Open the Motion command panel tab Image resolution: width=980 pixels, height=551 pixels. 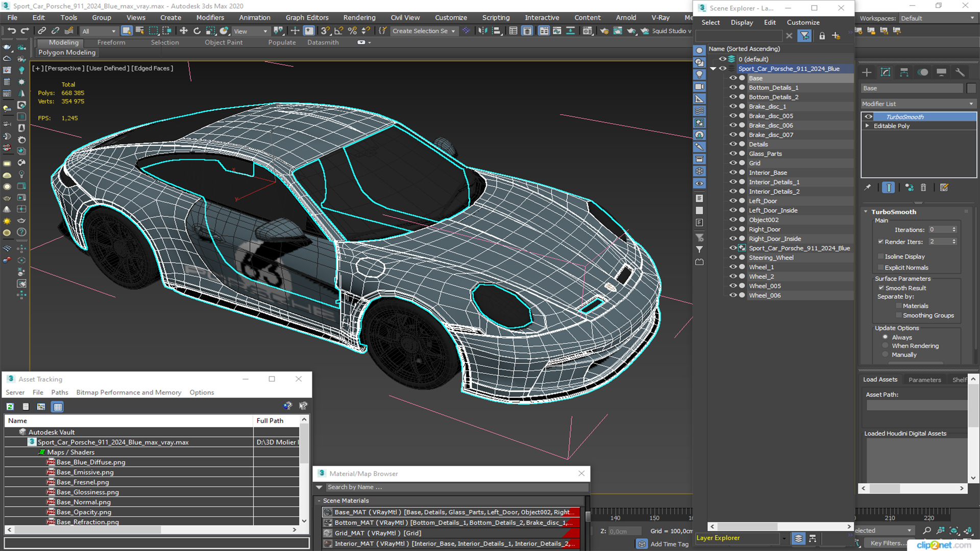pos(923,72)
